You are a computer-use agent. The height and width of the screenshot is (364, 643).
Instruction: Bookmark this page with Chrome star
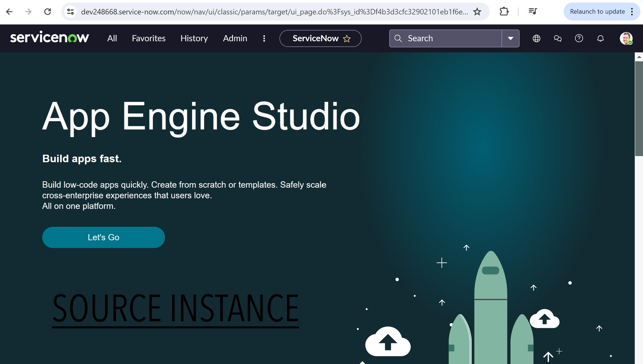[x=477, y=12]
